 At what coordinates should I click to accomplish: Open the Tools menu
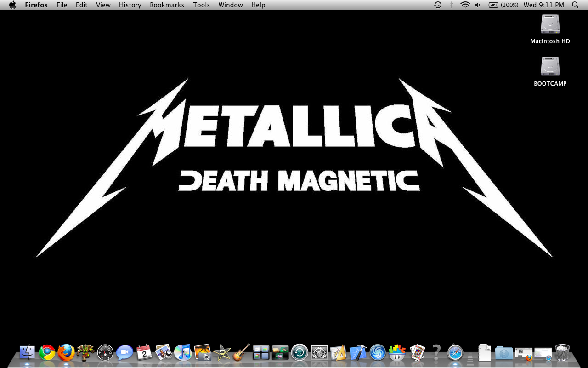point(201,5)
